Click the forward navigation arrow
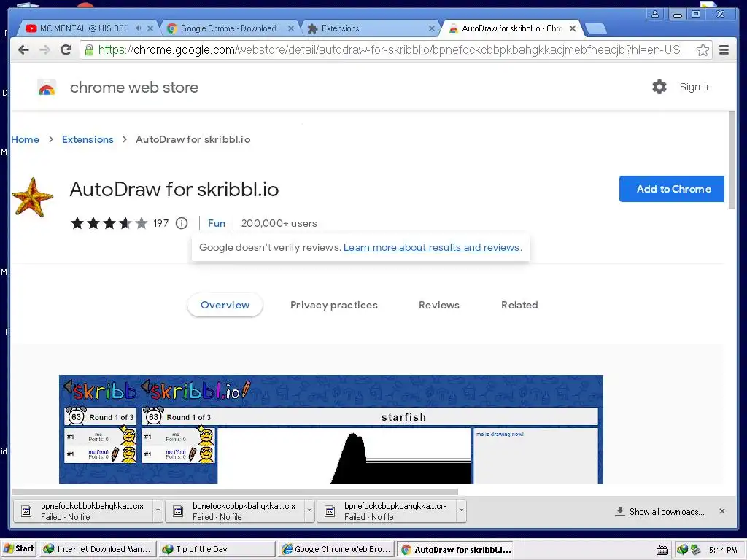 44,50
